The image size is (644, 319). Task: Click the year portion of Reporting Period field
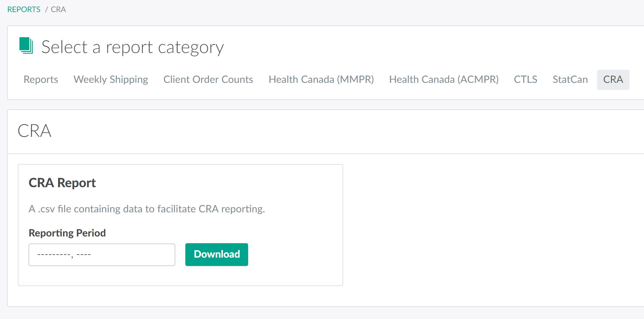click(x=84, y=255)
